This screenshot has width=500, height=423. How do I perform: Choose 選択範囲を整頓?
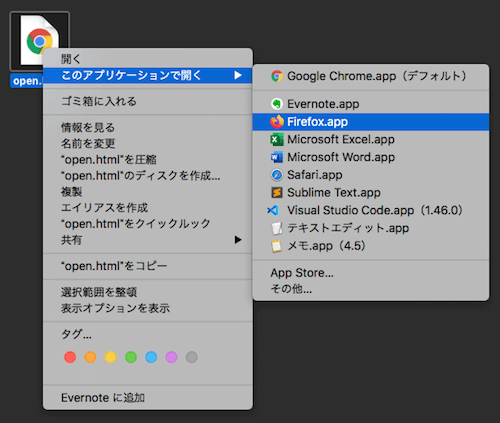[148, 292]
